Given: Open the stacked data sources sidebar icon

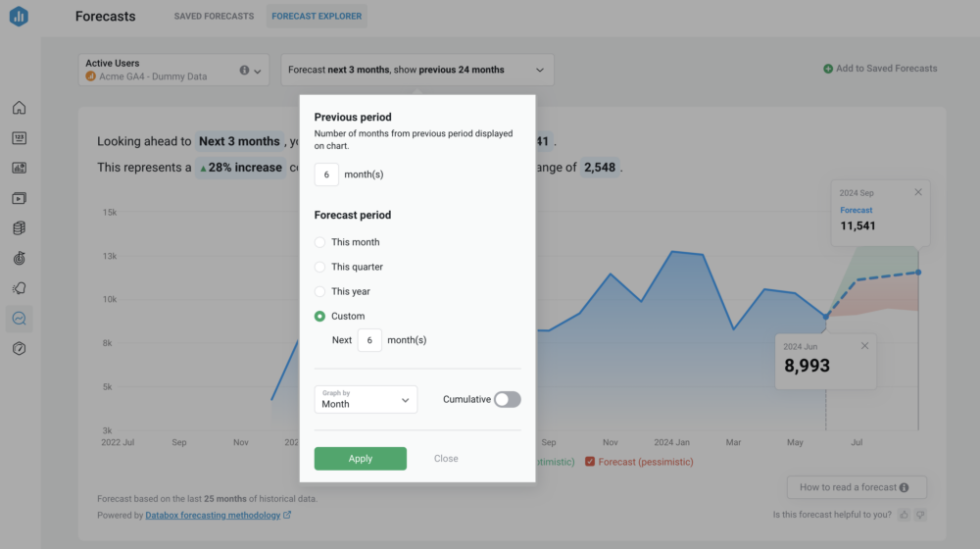Looking at the screenshot, I should 20,228.
